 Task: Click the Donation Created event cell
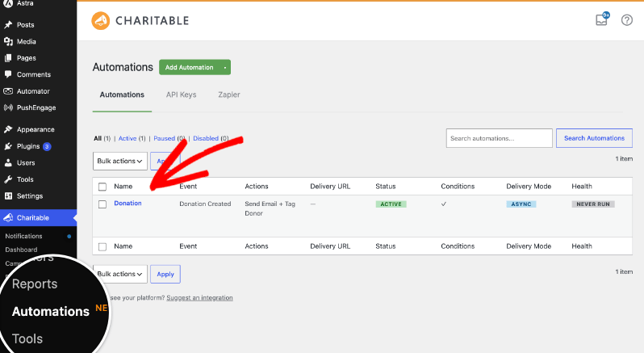coord(205,204)
